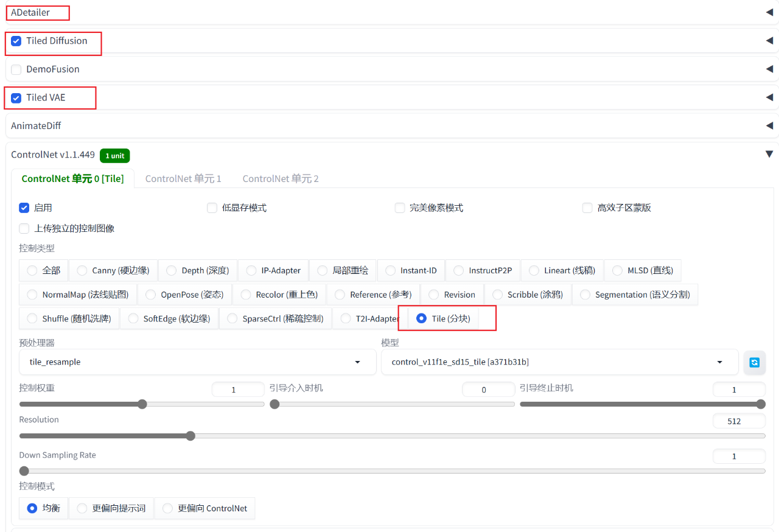Select Canny (硬边缘) control type
The width and height of the screenshot is (779, 532).
click(x=113, y=270)
